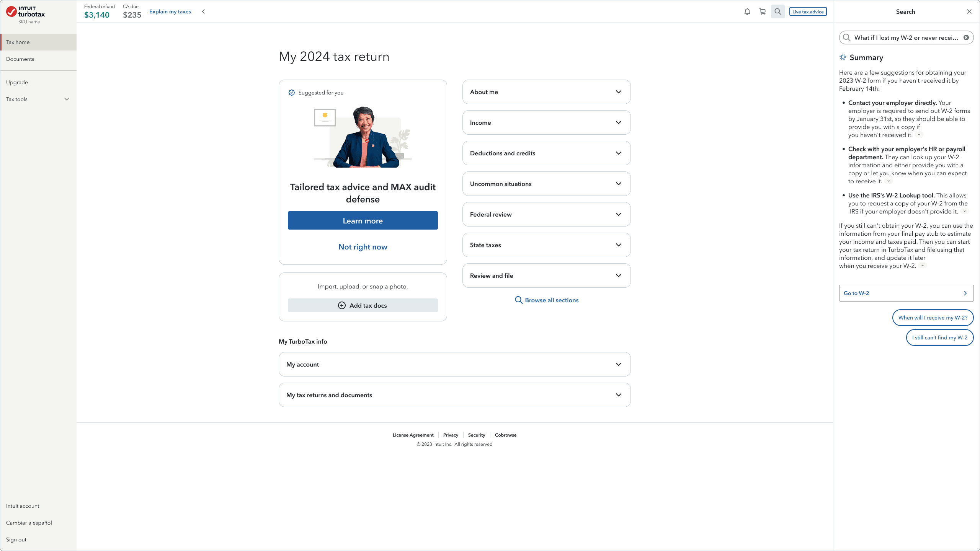Expand the My account section

click(454, 364)
